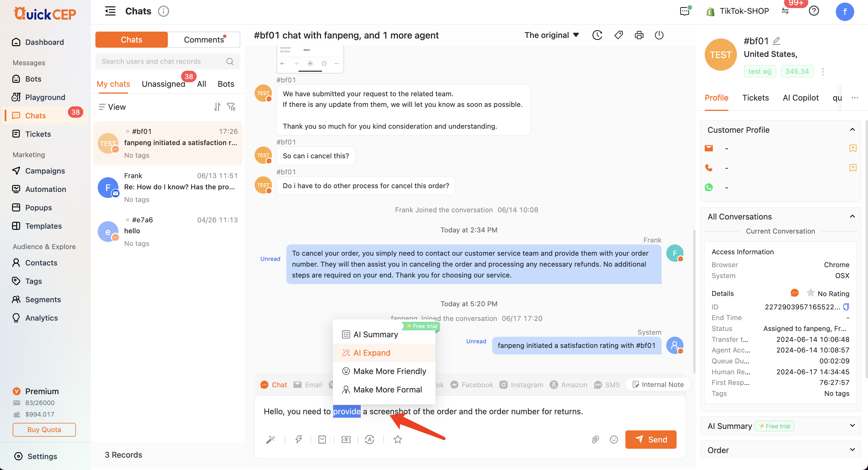The height and width of the screenshot is (470, 868).
Task: Open the chat list filter icon
Action: click(231, 107)
